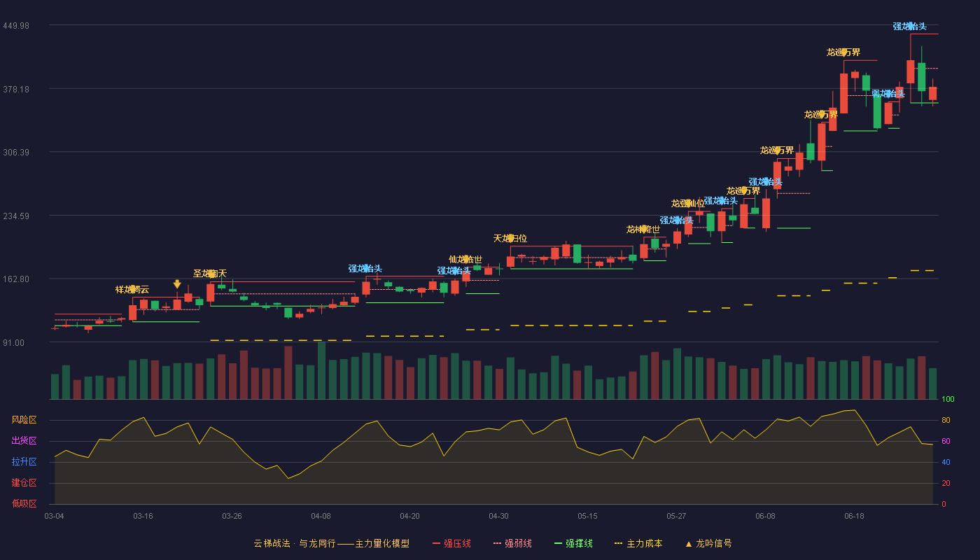
Task: Toggle the 强撑线 legend series
Action: [x=573, y=543]
